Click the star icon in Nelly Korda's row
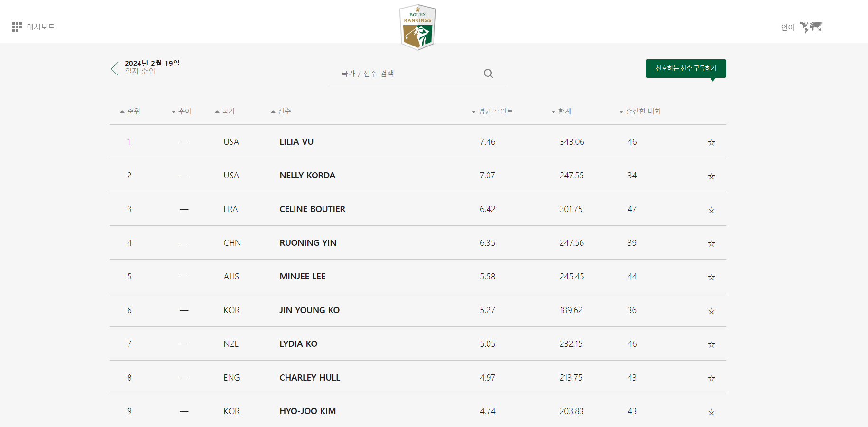This screenshot has height=427, width=868. 711,176
